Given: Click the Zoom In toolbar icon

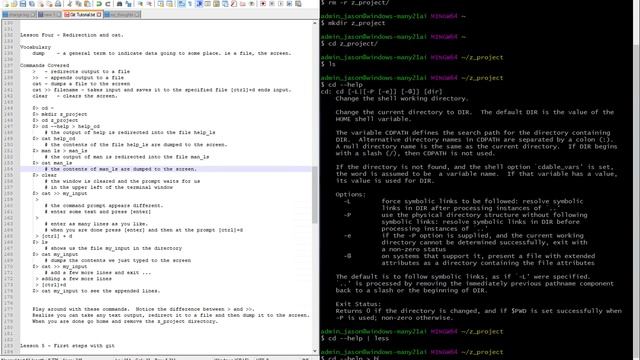Looking at the screenshot, I should 140,4.
